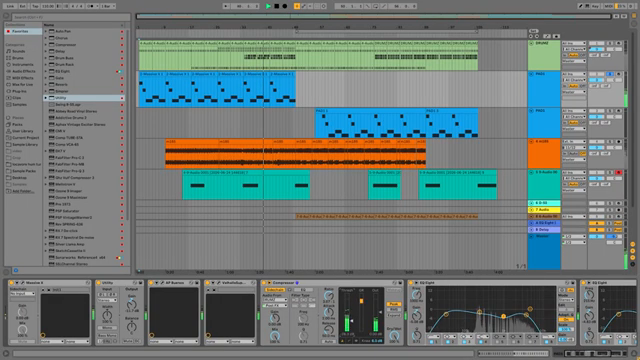Save preset icon on Utility device
This screenshot has height=360, width=640.
pos(140,282)
